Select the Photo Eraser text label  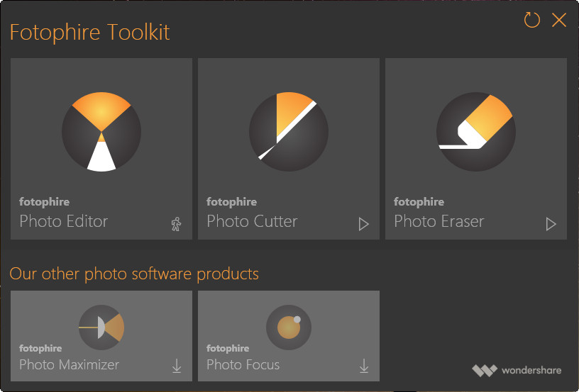pos(439,221)
